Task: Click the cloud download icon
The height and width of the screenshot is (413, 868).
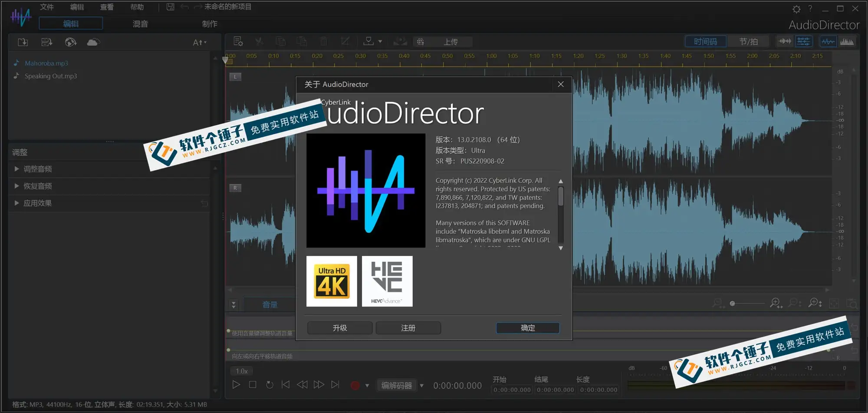Action: coord(93,42)
